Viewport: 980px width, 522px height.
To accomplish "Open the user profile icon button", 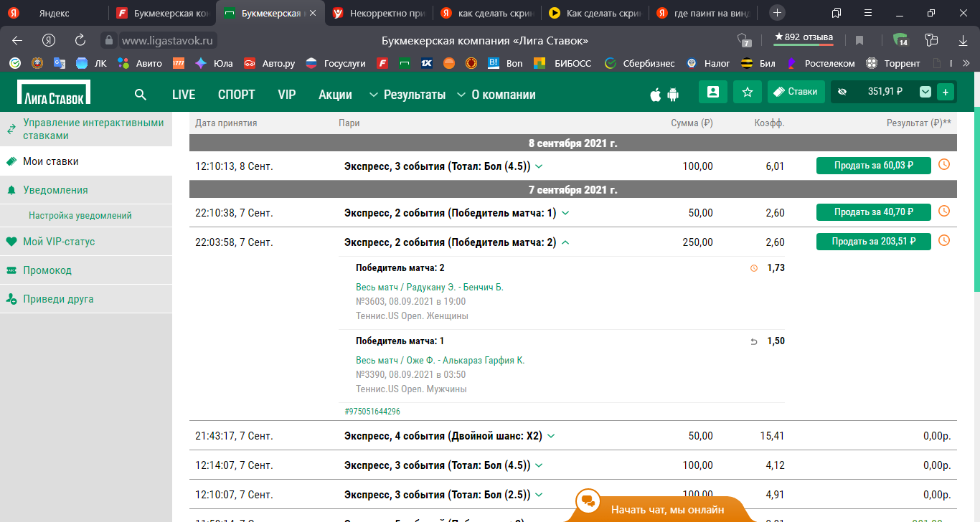I will click(712, 92).
